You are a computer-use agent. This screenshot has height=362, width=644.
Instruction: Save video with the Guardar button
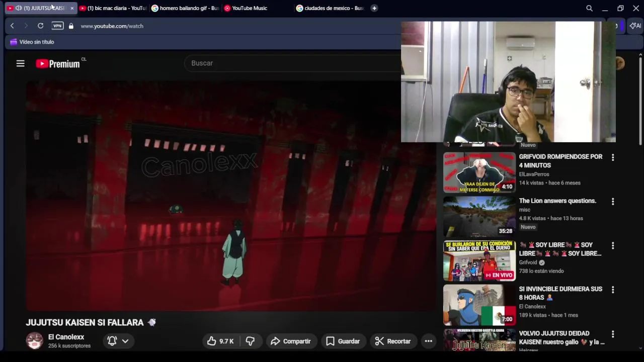pyautogui.click(x=343, y=341)
